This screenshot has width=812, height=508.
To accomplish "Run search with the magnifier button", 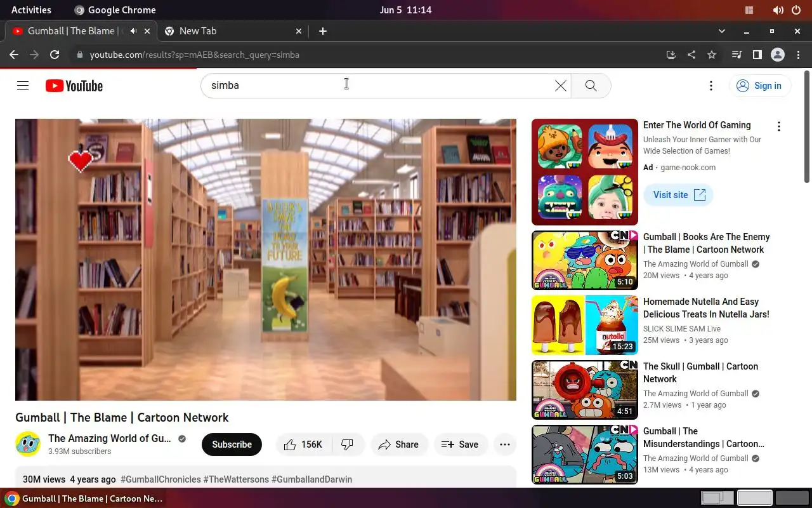I will (x=591, y=86).
